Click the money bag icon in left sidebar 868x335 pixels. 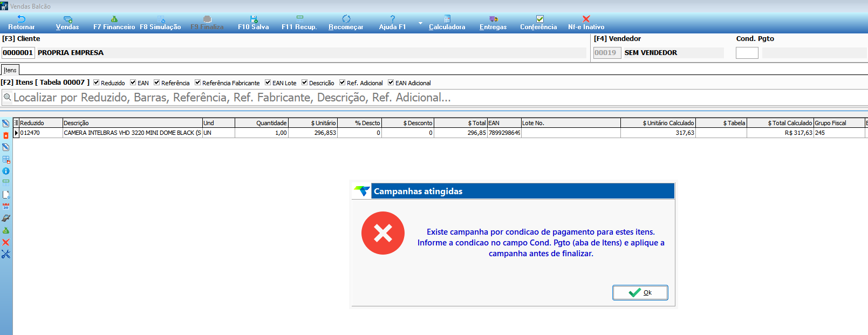6,230
